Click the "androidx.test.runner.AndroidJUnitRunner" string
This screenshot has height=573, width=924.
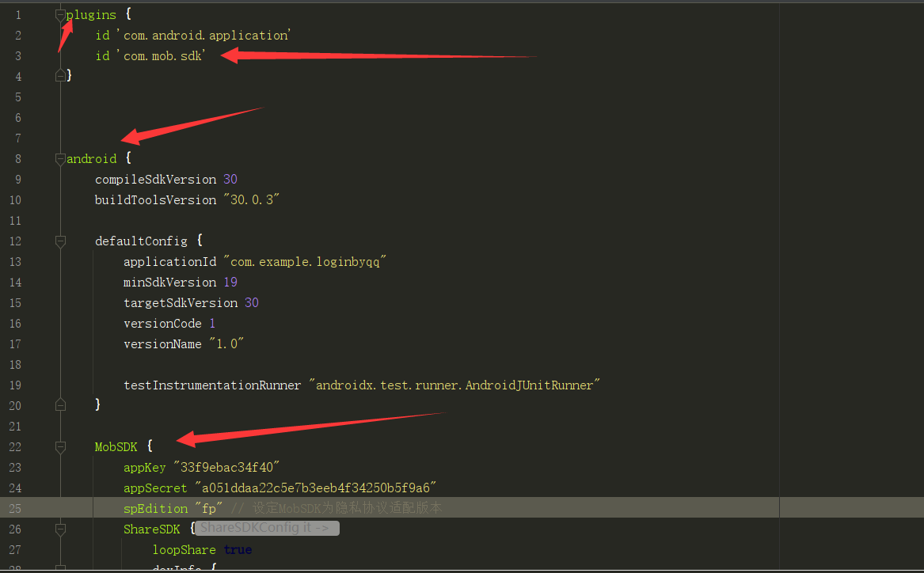[454, 385]
